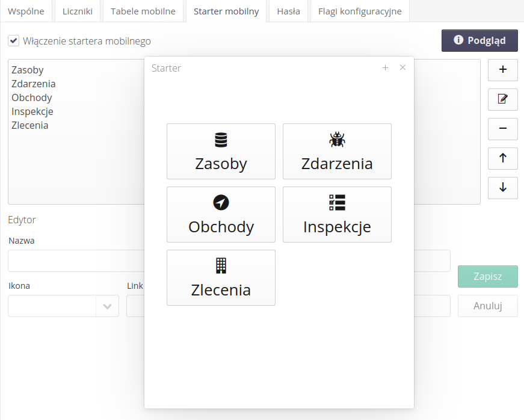Viewport: 524px width, 420px height.
Task: Go to the Hasła tab
Action: click(288, 11)
